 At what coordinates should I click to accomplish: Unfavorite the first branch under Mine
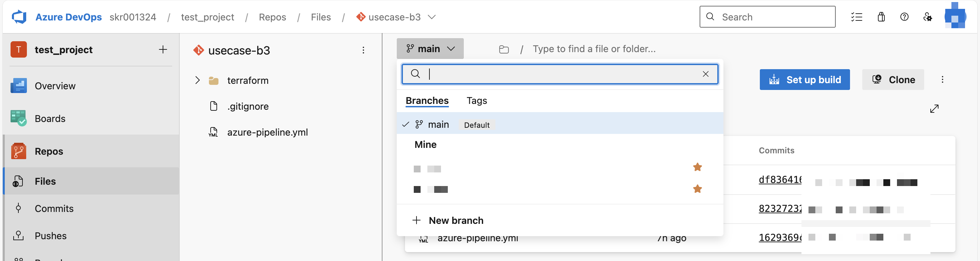697,167
